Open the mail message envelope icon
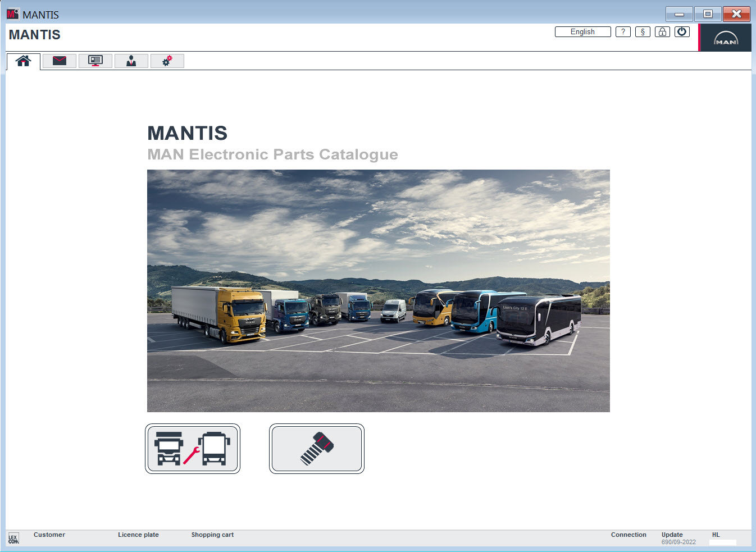 pos(59,61)
